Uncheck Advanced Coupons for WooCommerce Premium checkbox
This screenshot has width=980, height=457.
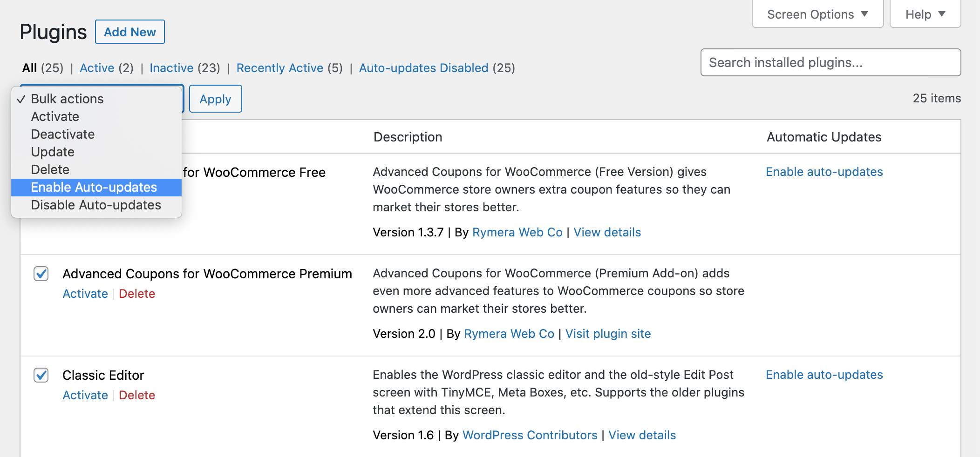tap(41, 274)
